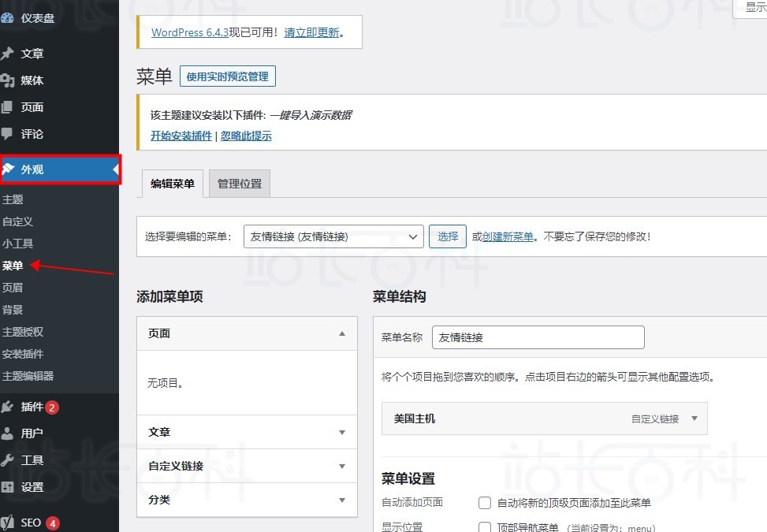Screen dimensions: 767x532
Task: Click the SEO notification badge 4
Action: 53,523
